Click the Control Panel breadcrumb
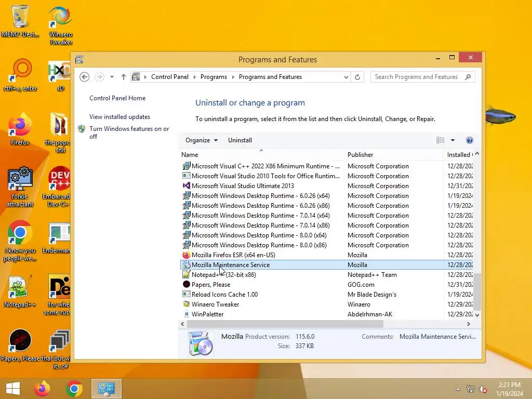532x399 pixels. (170, 77)
